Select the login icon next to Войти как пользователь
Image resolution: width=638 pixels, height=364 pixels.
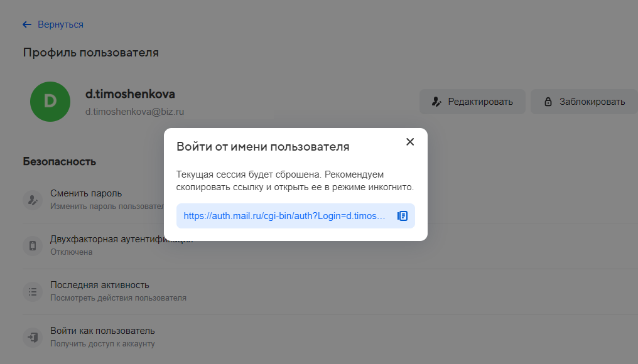tap(32, 337)
